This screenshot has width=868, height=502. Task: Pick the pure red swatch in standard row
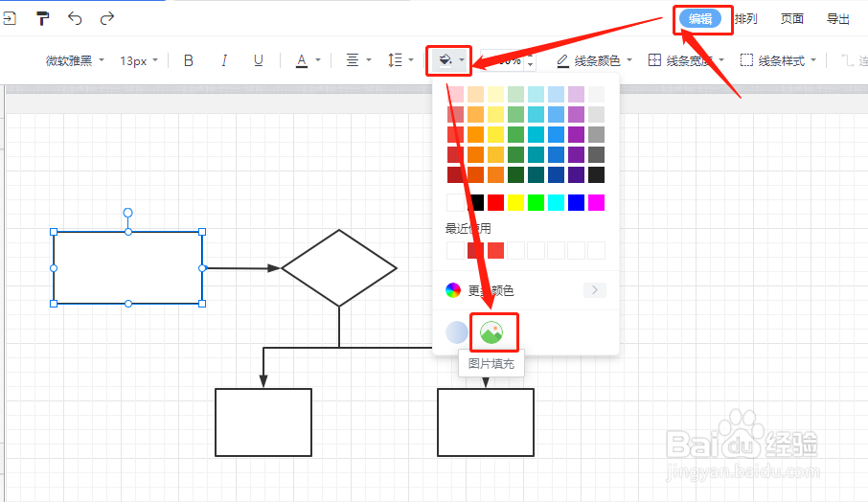495,202
